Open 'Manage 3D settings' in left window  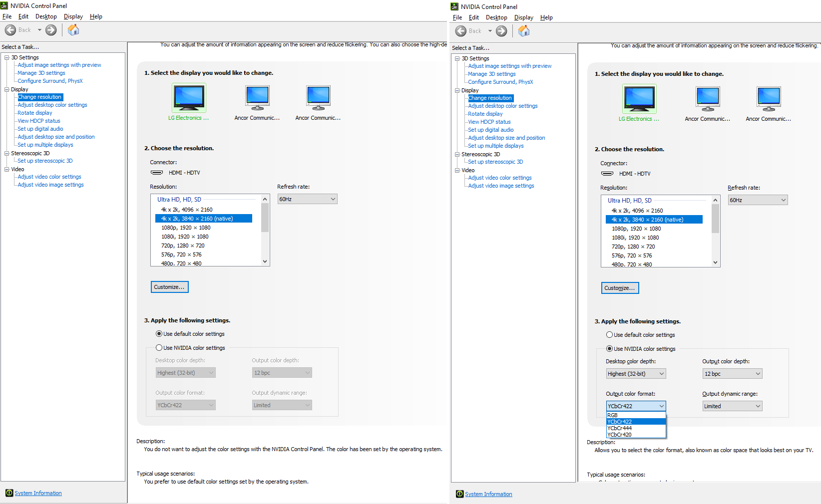coord(41,73)
